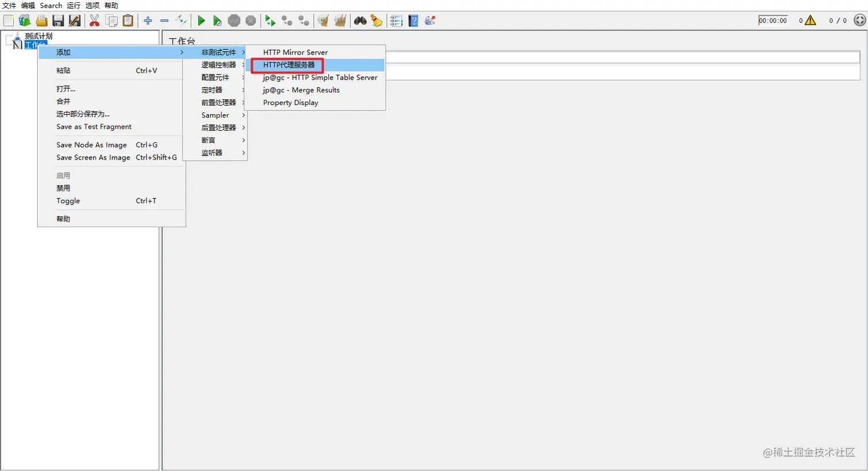Expand the 监听器 submenu

215,153
